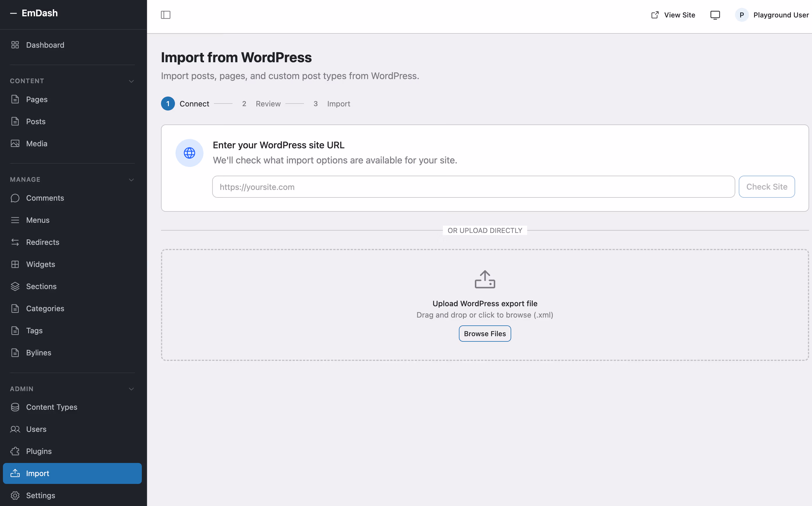Click the Categories document icon
812x506 pixels.
pyautogui.click(x=15, y=309)
